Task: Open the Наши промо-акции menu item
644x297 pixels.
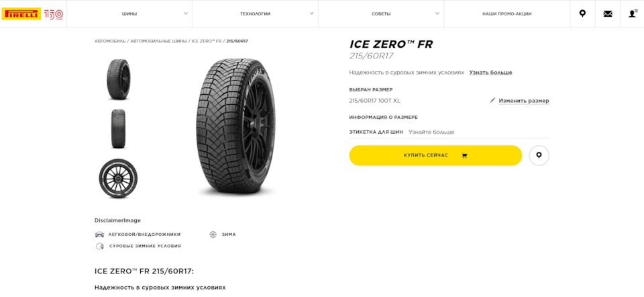Action: click(x=506, y=13)
